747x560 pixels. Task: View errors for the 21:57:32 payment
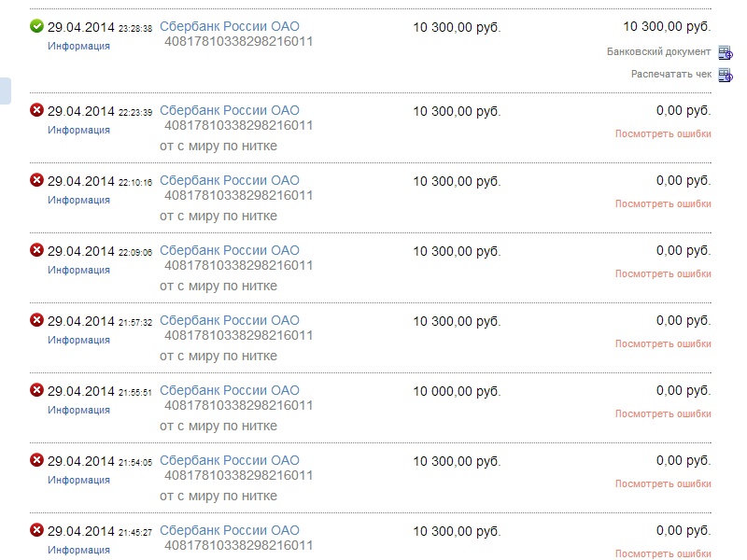coord(663,343)
